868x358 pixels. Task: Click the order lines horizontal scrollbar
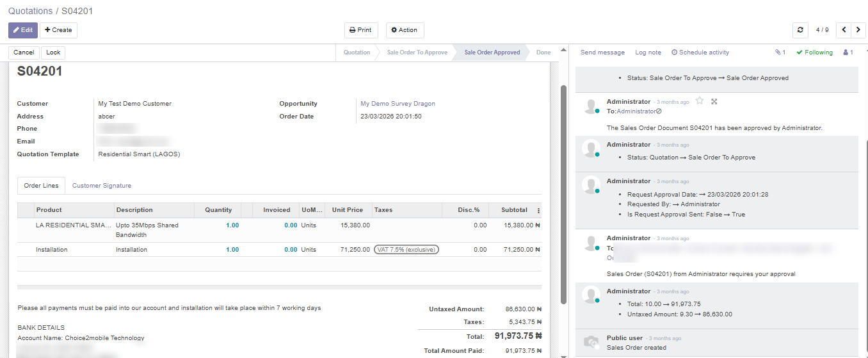pos(279,288)
